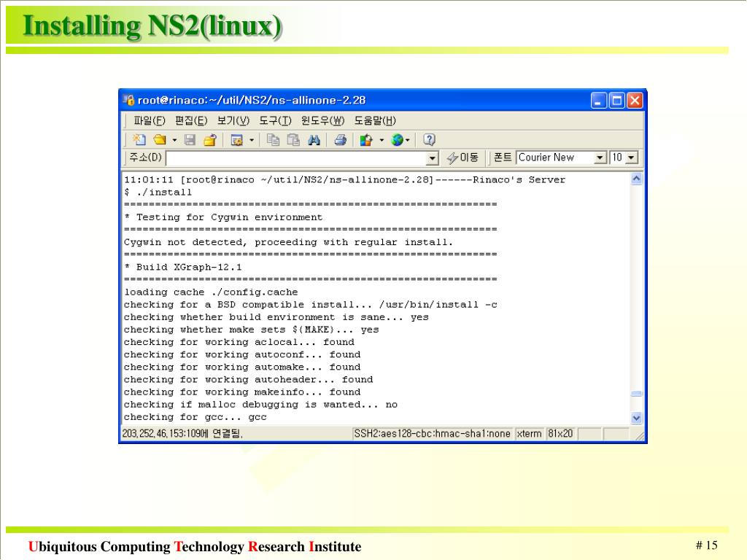
Task: Click 'SSH2:aes128-cbc:hmac-sha1:none' status entry
Action: [x=432, y=433]
